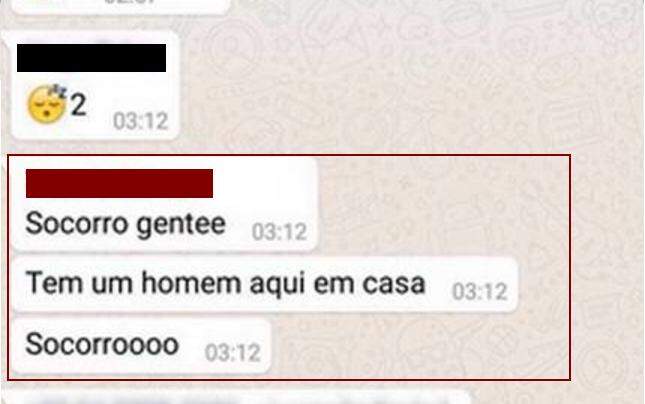This screenshot has height=404, width=645.
Task: Click the word "gentee" in the first message
Action: point(181,225)
